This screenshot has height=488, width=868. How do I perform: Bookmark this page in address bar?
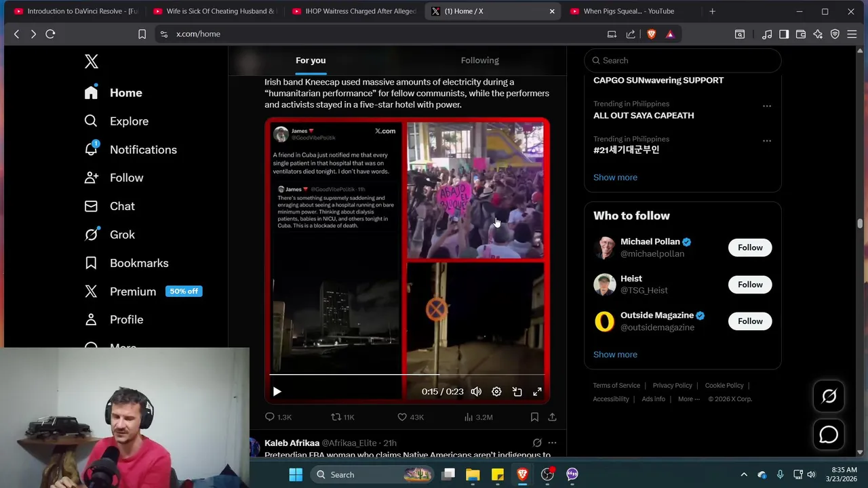pyautogui.click(x=142, y=34)
